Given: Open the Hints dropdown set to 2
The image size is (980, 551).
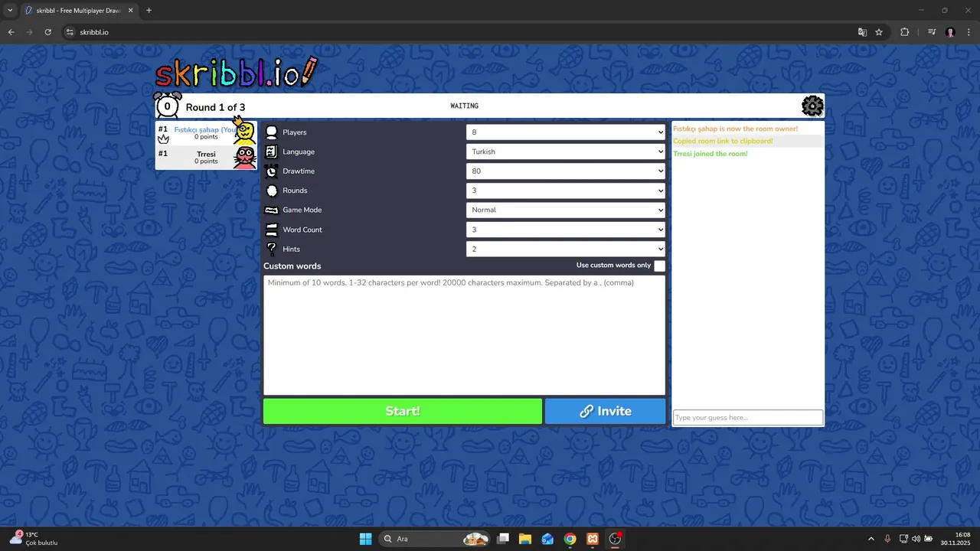Looking at the screenshot, I should tap(566, 249).
